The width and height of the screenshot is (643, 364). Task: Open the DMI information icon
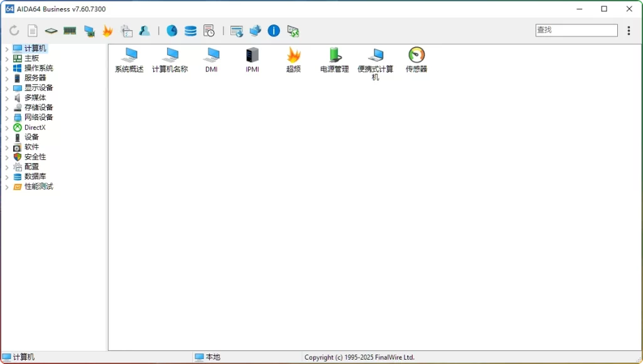pos(212,60)
